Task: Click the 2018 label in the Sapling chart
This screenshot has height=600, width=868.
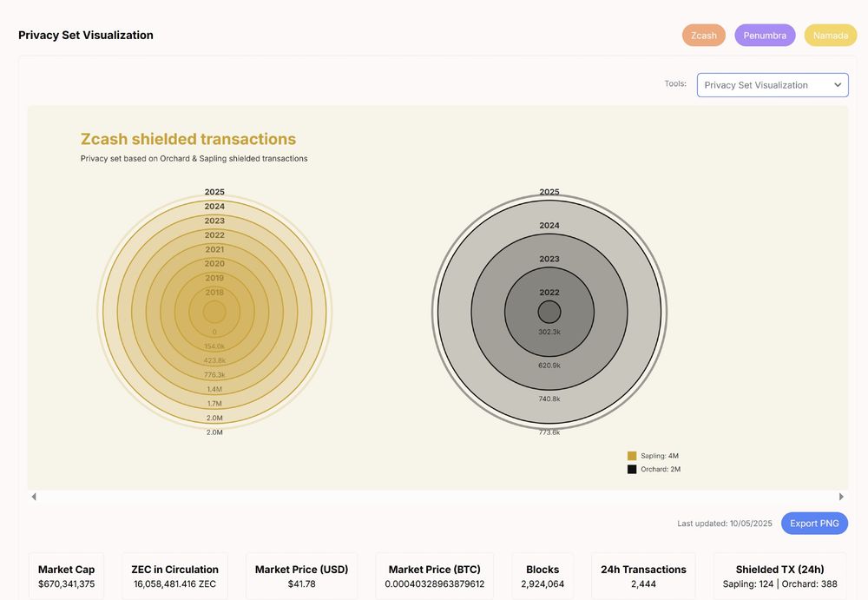Action: [x=214, y=292]
